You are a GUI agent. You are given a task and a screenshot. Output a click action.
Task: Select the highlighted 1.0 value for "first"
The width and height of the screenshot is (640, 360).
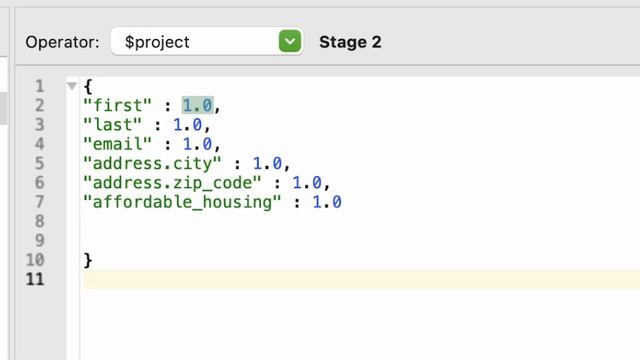(198, 105)
